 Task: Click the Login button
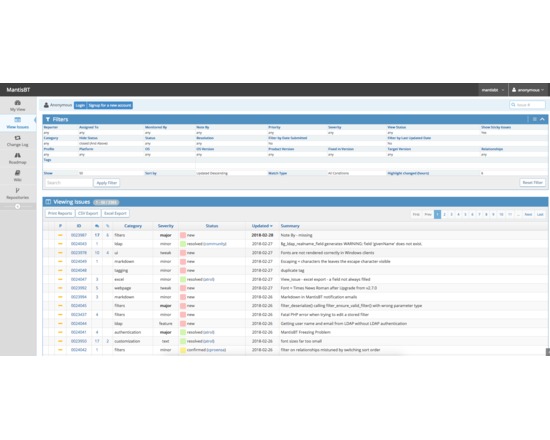pos(80,105)
